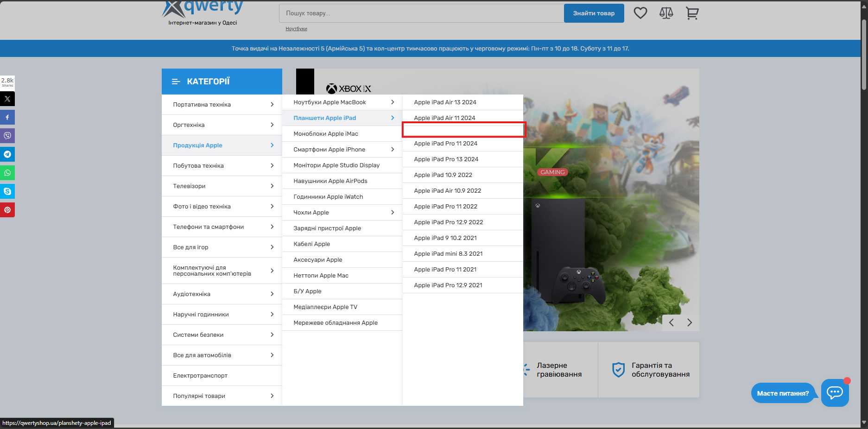868x429 pixels.
Task: Share page via Telegram icon
Action: [7, 154]
